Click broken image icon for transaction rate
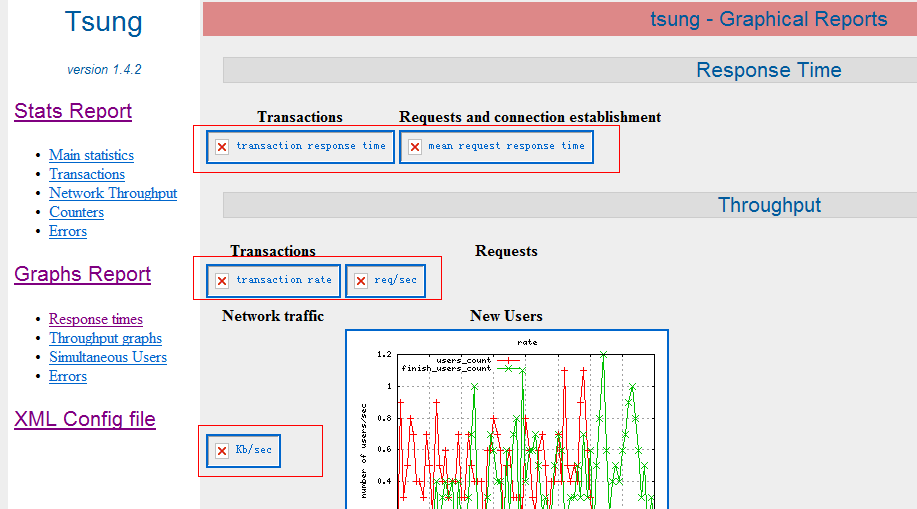 click(x=222, y=281)
